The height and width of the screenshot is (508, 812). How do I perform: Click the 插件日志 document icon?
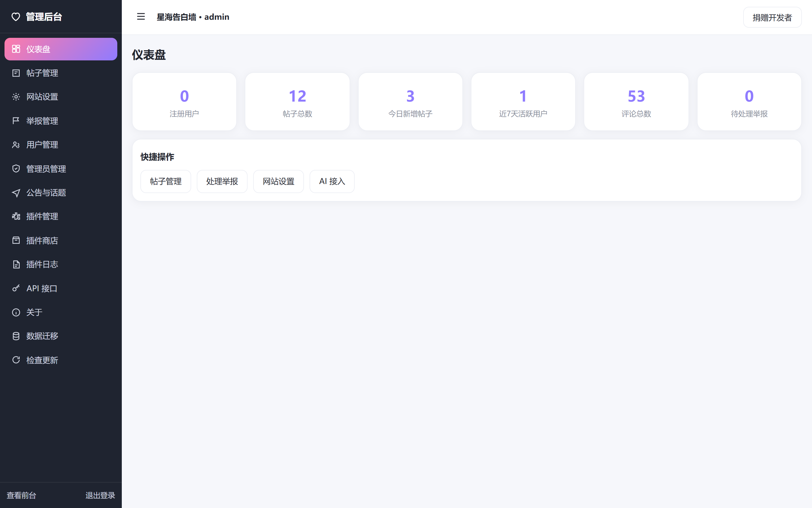click(16, 264)
